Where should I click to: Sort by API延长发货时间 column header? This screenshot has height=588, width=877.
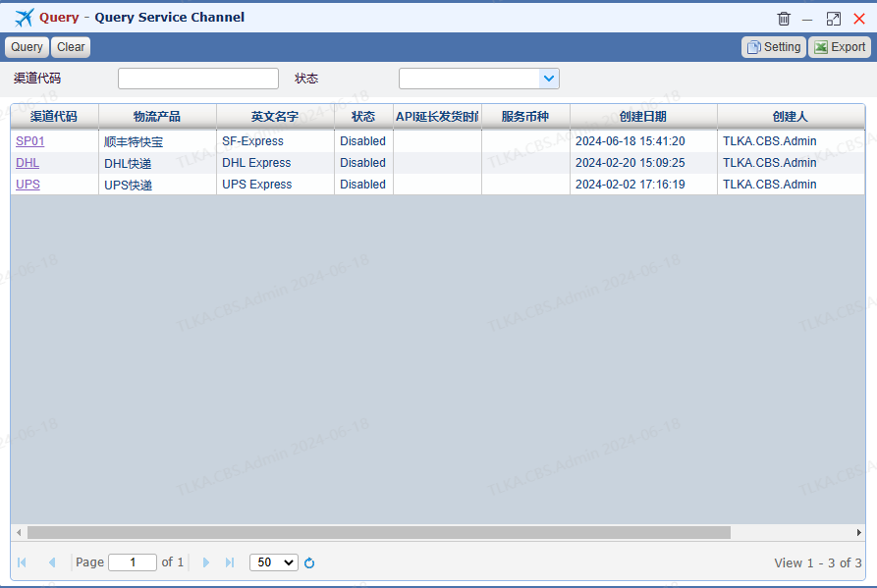437,116
